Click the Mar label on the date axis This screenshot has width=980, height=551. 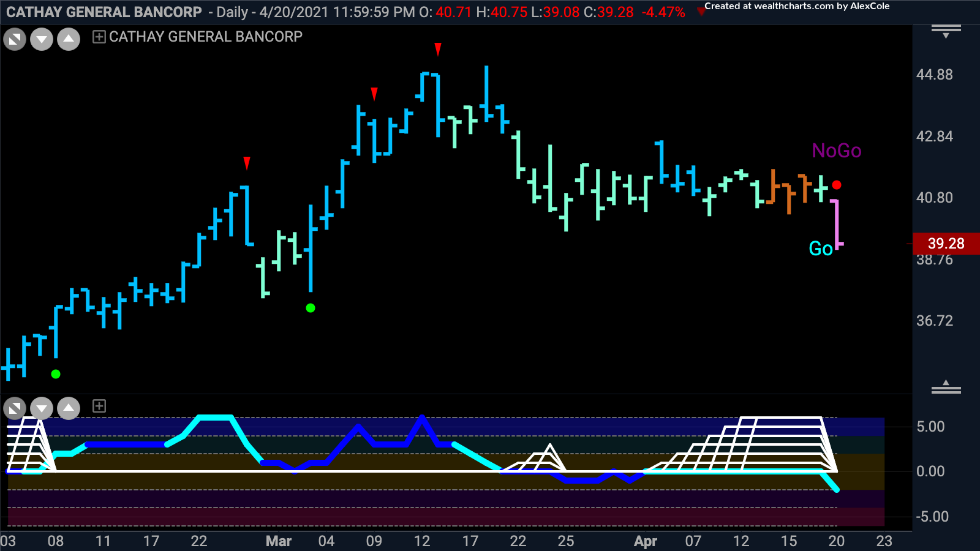pos(279,541)
